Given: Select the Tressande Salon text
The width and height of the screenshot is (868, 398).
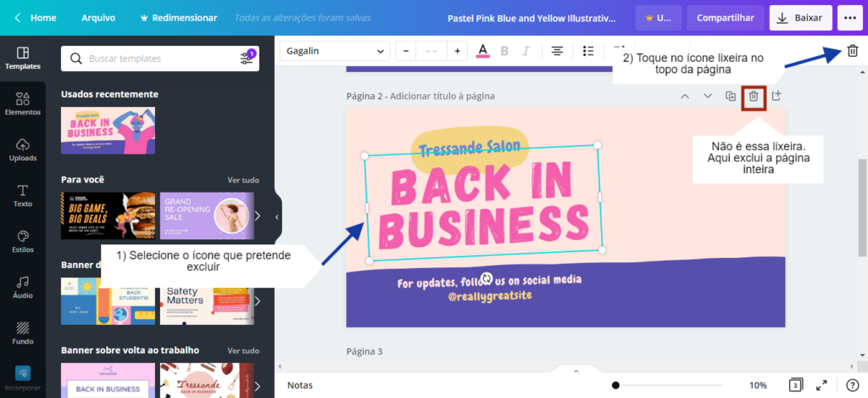Looking at the screenshot, I should tap(470, 148).
